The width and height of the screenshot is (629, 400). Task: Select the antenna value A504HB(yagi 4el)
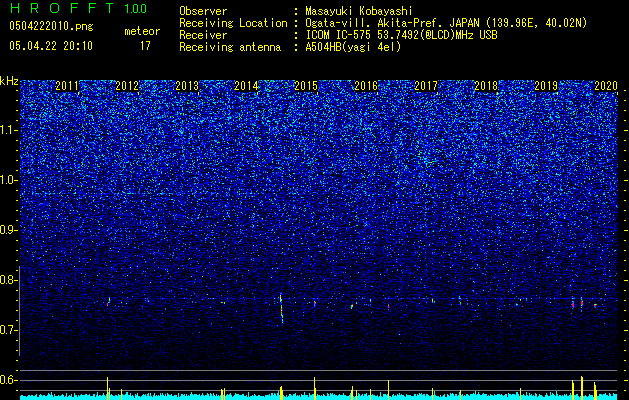(353, 47)
